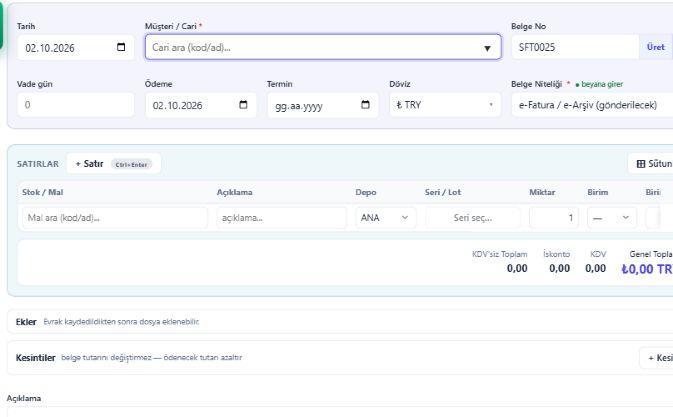673x417 pixels.
Task: Click the Ödeme date field
Action: (x=201, y=105)
